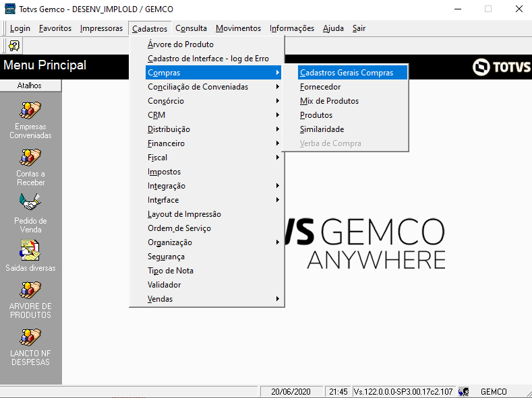Open the Impressoras menu

[101, 28]
